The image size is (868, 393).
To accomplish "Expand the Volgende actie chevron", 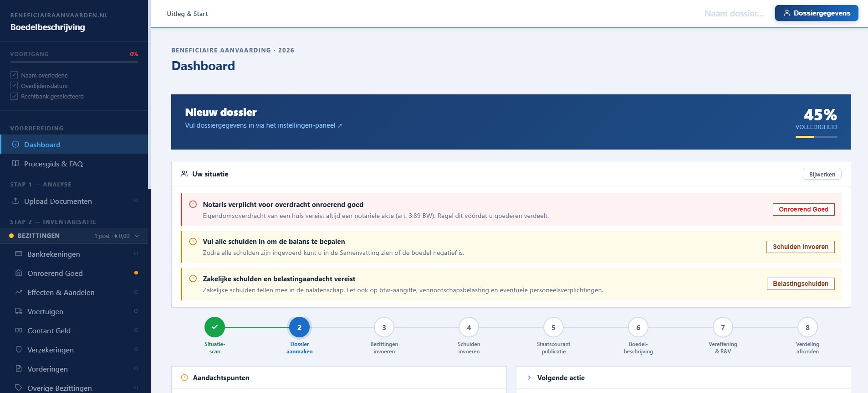I will pos(529,377).
